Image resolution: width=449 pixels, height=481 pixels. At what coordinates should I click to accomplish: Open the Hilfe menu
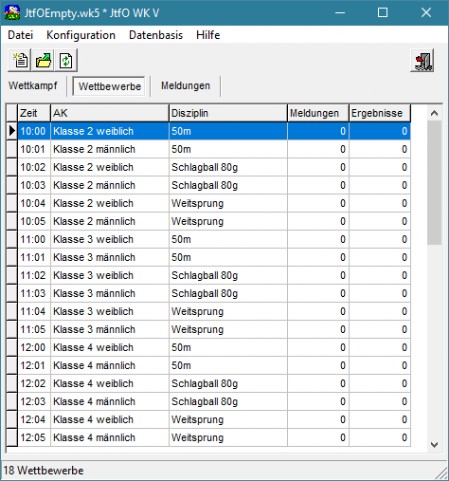[208, 35]
